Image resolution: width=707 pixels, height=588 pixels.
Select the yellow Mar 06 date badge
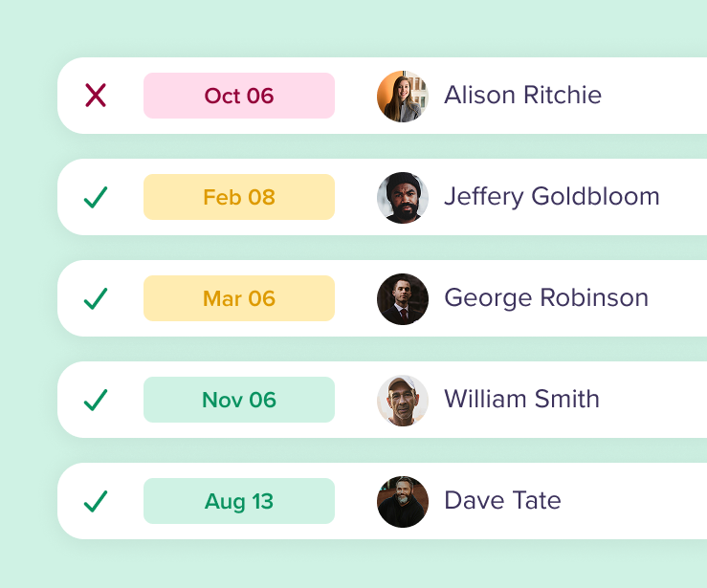click(239, 298)
